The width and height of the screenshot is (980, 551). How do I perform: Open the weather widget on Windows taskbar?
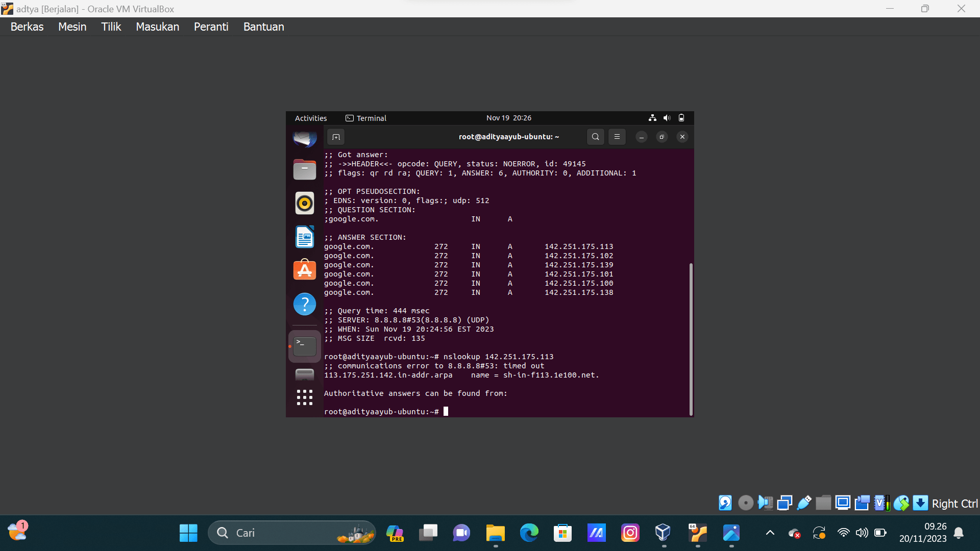click(18, 532)
